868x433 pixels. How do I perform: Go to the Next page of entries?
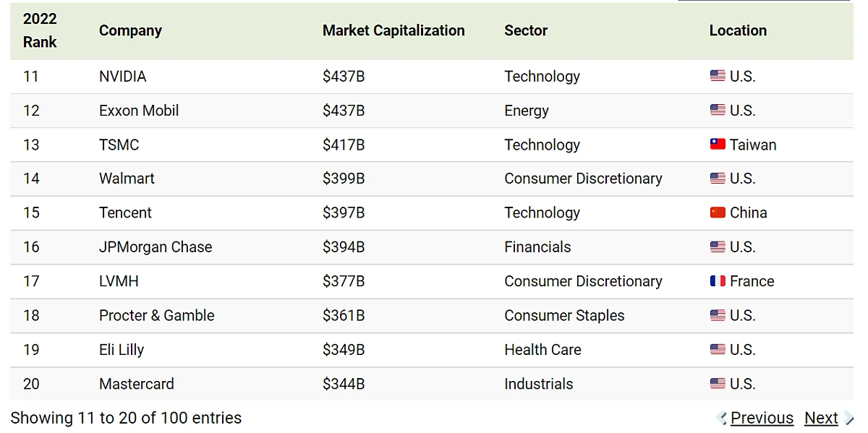pyautogui.click(x=821, y=418)
